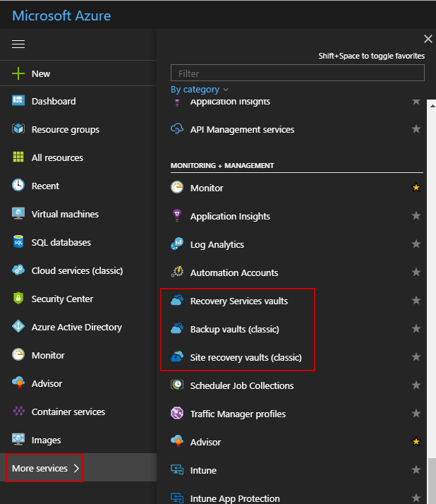The width and height of the screenshot is (436, 504).
Task: Select the Container services icon
Action: click(18, 412)
